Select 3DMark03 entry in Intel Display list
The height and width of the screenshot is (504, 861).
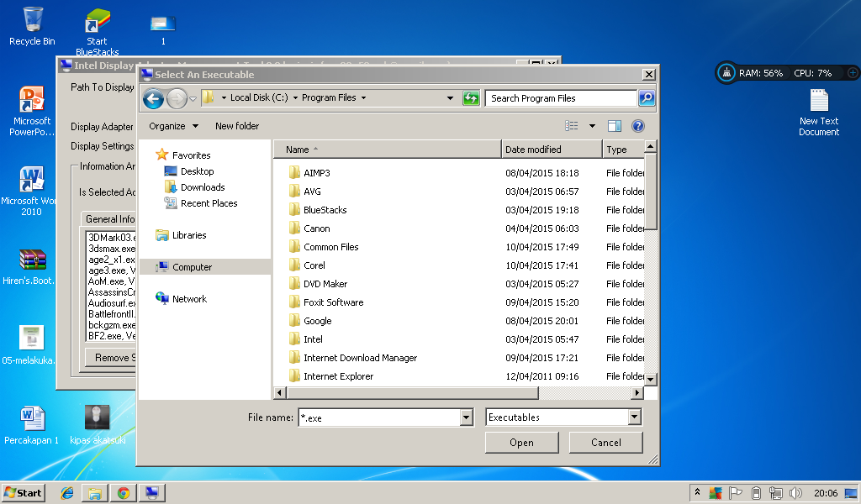point(112,238)
